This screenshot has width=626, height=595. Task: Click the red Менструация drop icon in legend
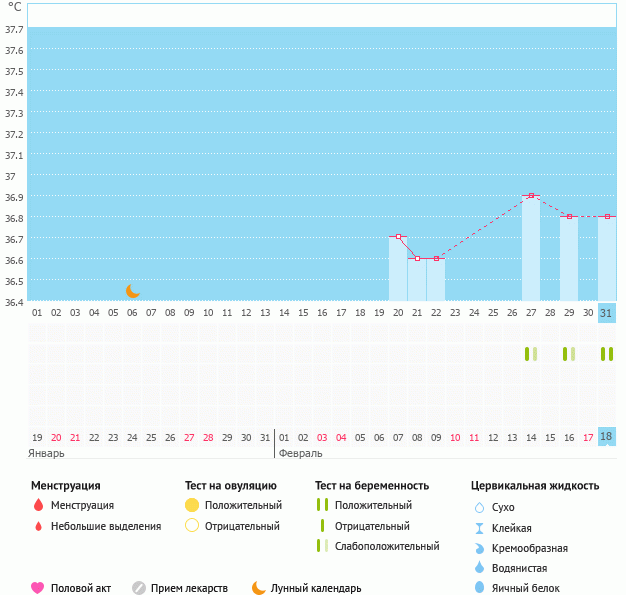[x=38, y=506]
